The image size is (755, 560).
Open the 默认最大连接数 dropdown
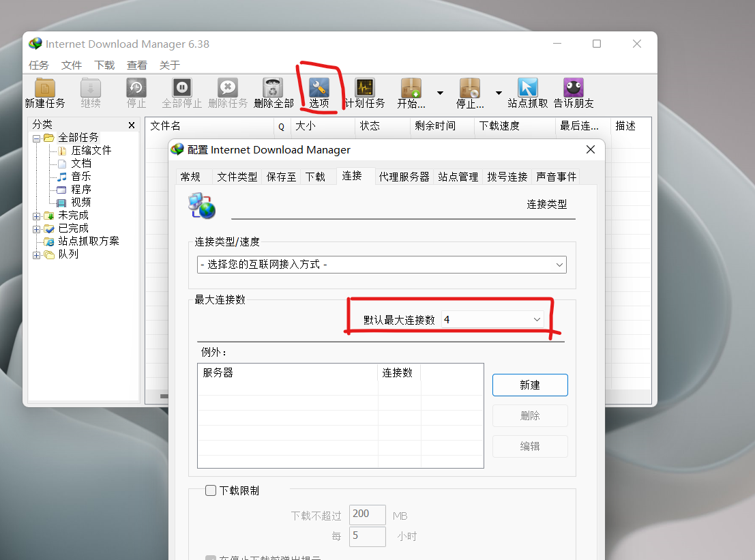(492, 319)
